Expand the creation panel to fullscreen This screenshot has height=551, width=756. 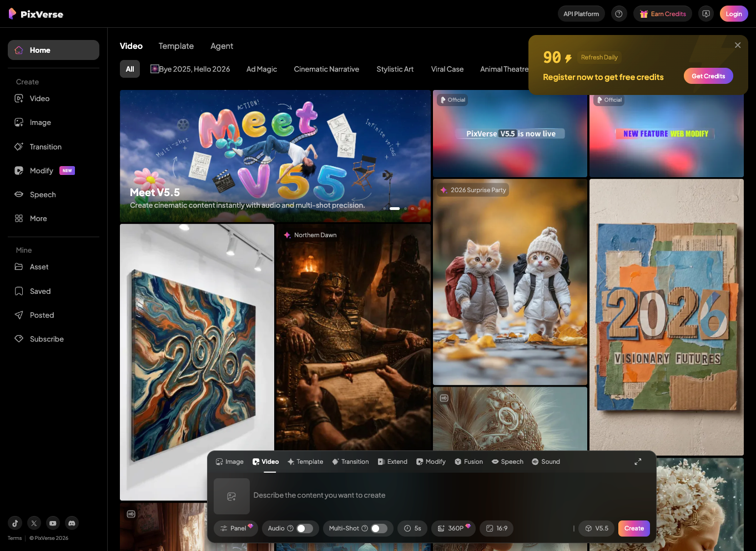click(638, 462)
